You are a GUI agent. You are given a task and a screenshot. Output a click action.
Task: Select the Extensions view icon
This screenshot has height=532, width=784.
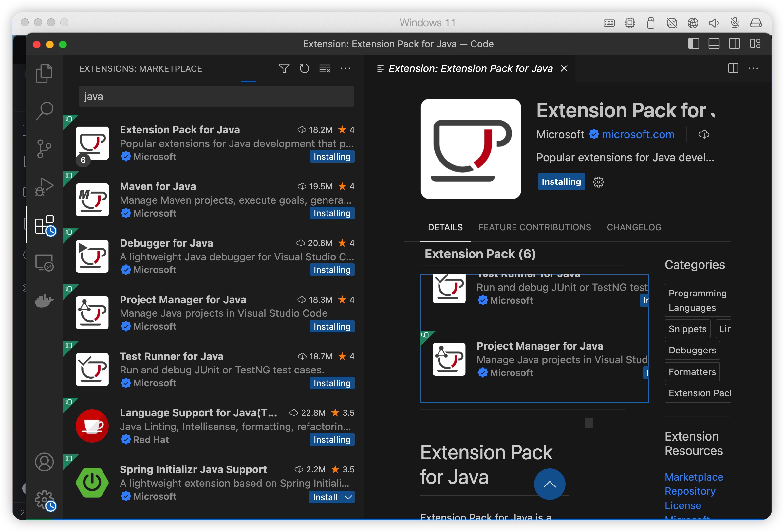[x=45, y=225]
